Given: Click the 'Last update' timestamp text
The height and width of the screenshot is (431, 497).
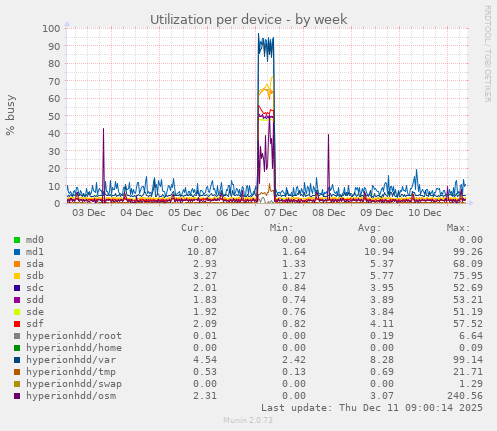Looking at the screenshot, I should click(x=372, y=408).
